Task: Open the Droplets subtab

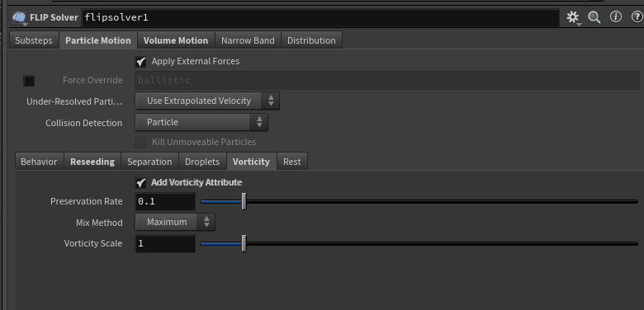Action: click(202, 162)
